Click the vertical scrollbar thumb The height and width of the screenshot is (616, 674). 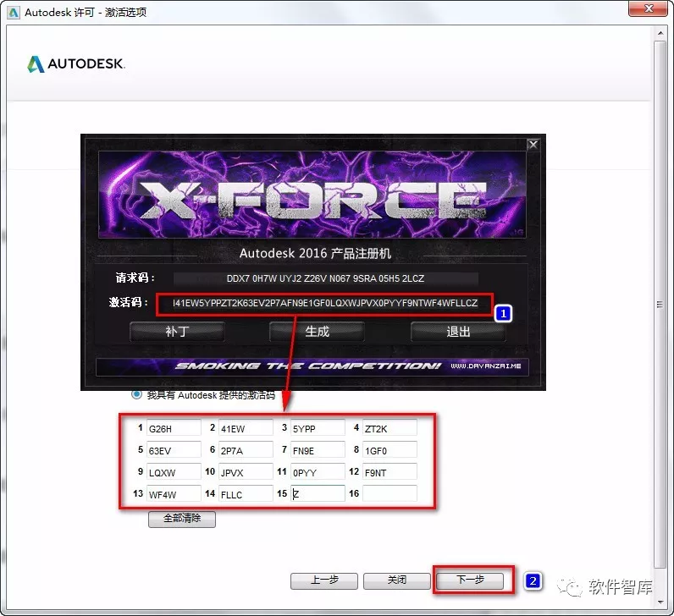pos(660,304)
